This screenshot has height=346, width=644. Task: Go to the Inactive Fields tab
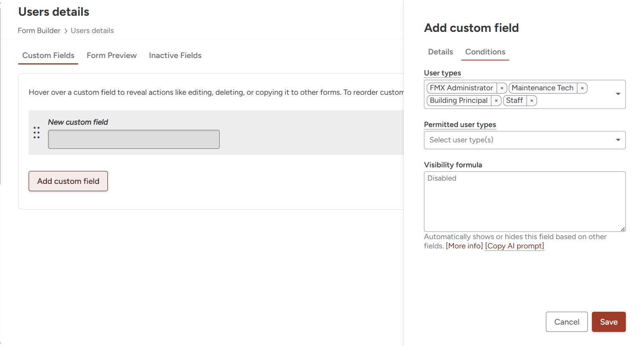click(x=175, y=56)
